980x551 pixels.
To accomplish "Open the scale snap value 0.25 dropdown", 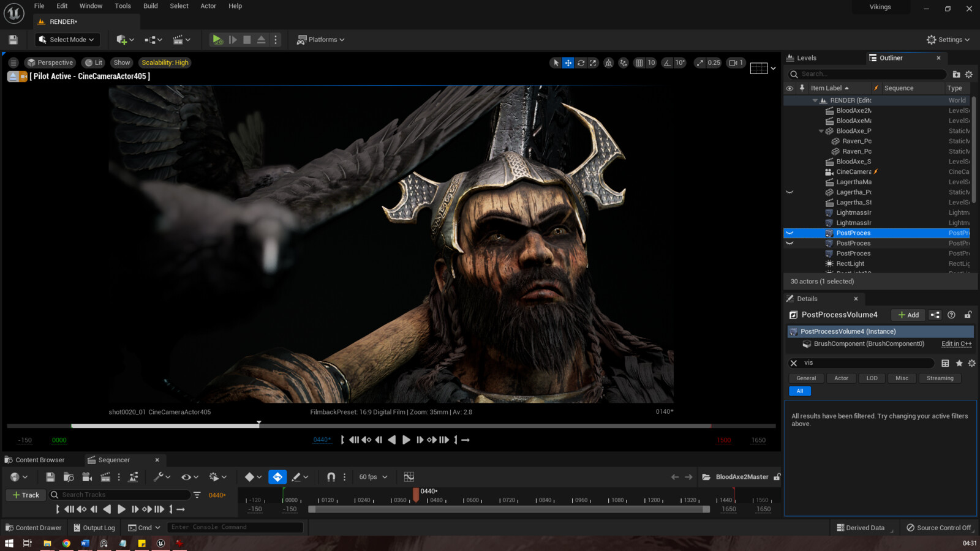I will [714, 62].
